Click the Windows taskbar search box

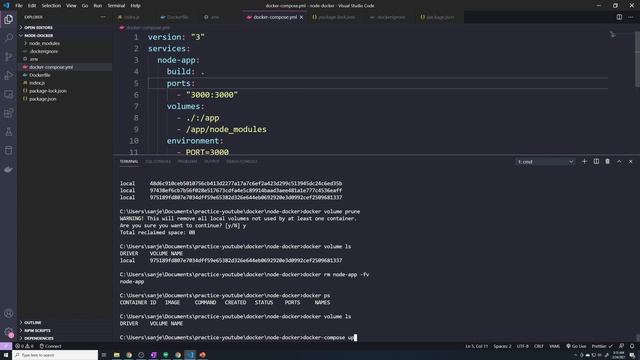pos(55,355)
